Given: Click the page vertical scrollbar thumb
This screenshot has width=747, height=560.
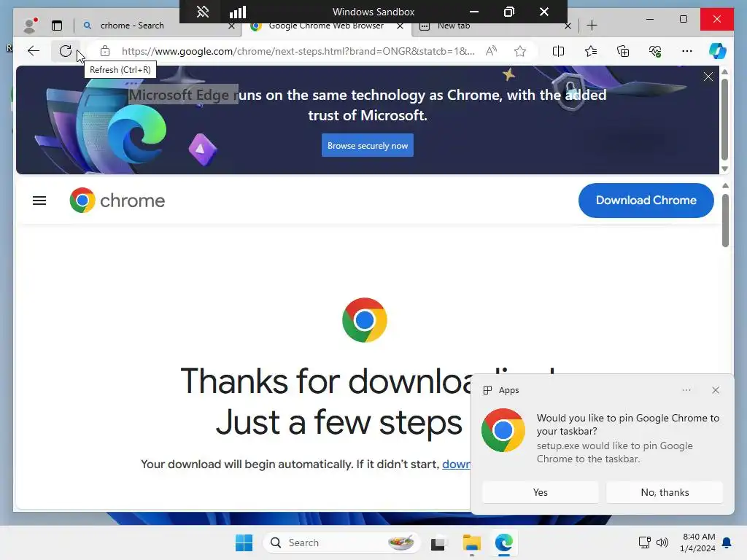Looking at the screenshot, I should 725,221.
